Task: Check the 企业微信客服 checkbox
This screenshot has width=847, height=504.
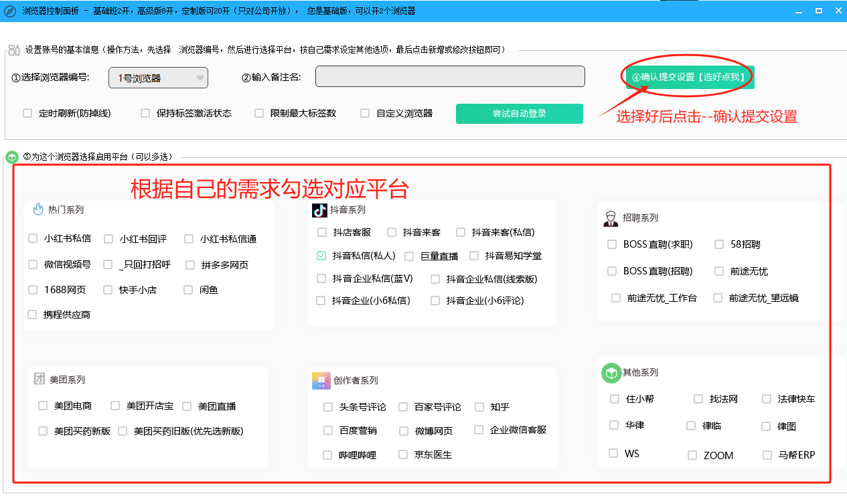Action: pos(479,430)
